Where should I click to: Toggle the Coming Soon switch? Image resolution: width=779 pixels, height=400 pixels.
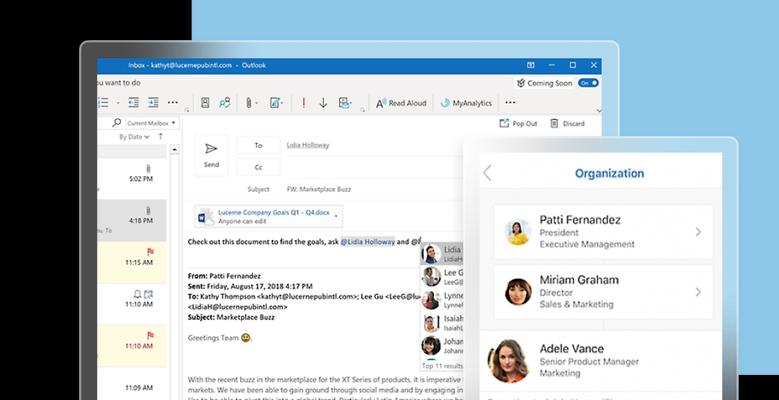pos(588,83)
